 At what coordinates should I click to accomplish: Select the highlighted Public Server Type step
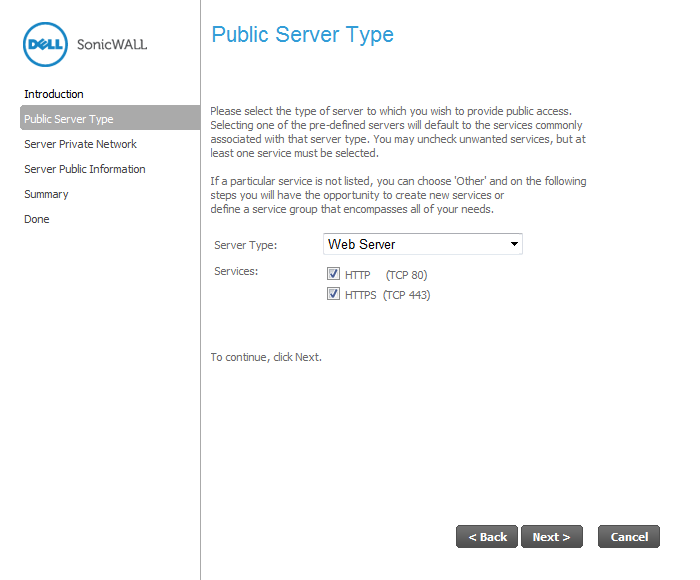tap(110, 118)
